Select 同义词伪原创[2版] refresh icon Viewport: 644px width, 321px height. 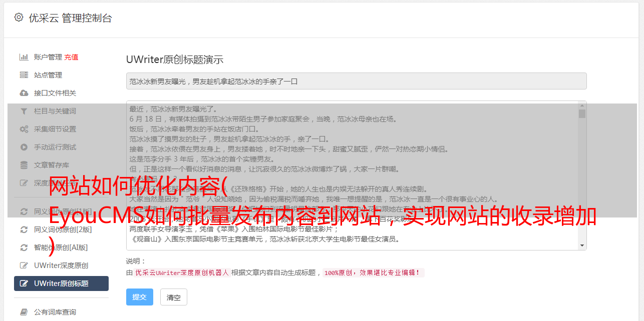point(24,229)
